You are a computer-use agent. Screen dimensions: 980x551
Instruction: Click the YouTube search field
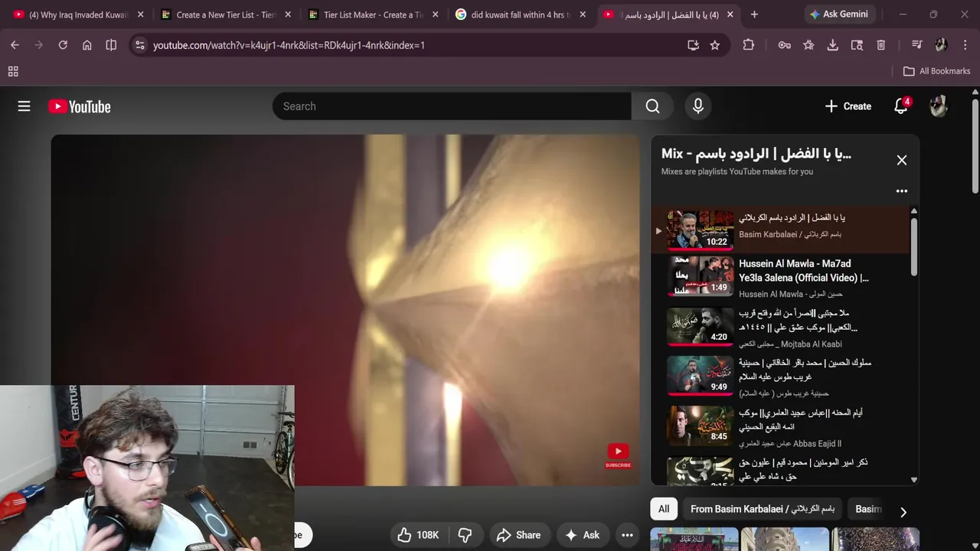point(452,106)
